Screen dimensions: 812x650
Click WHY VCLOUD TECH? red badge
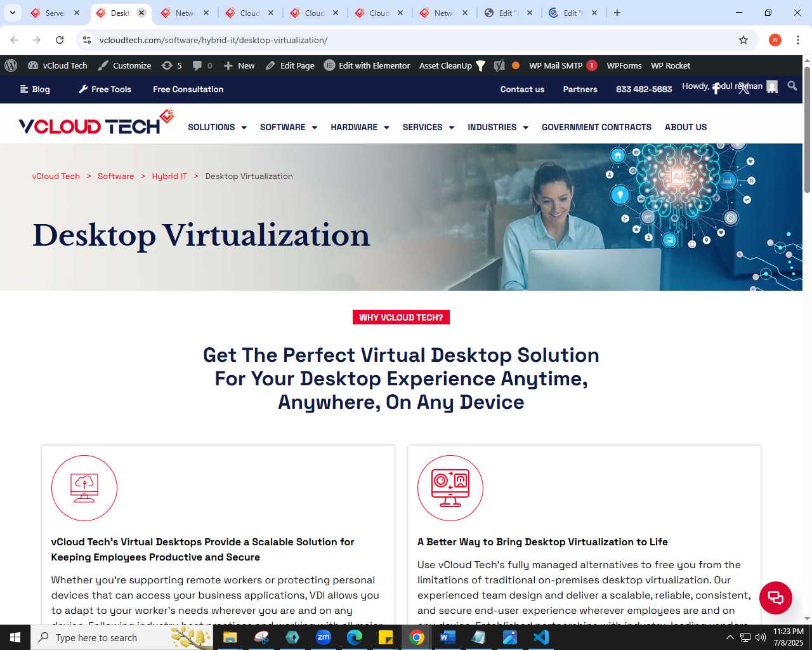pyautogui.click(x=401, y=317)
